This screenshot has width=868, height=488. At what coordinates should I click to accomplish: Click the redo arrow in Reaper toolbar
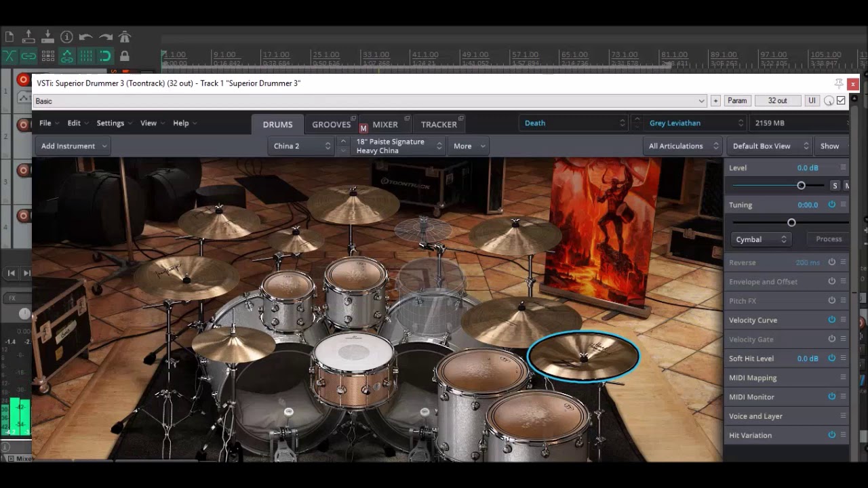(x=105, y=37)
